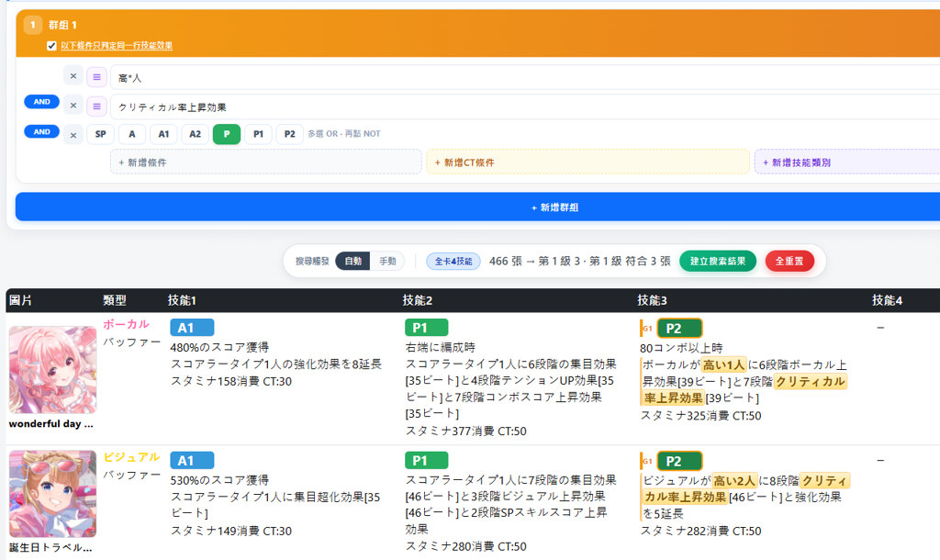Deselect the green P skill-type filter
The image size is (940, 560).
[x=227, y=134]
